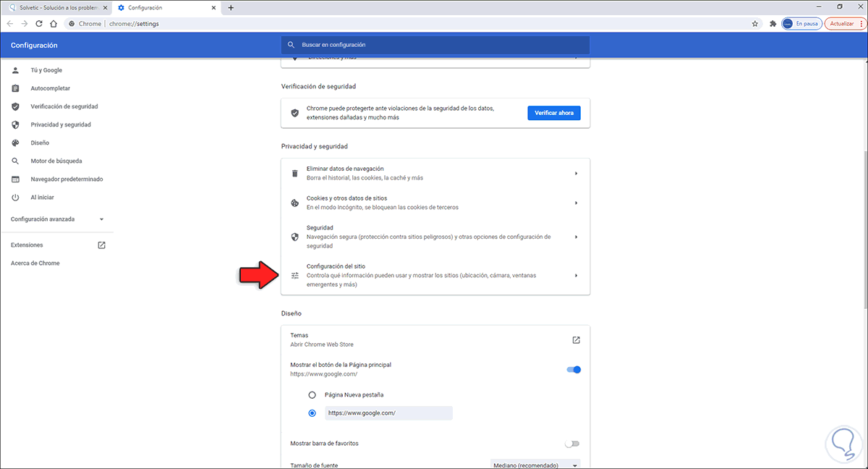This screenshot has height=469, width=868.
Task: Click the browser back arrow
Action: [10, 23]
